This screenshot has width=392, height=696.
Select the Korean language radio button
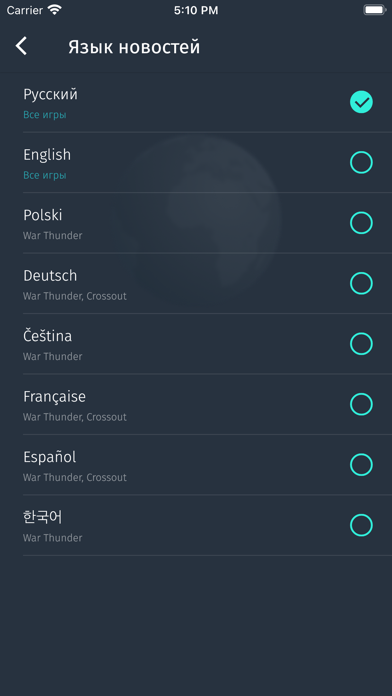[361, 525]
